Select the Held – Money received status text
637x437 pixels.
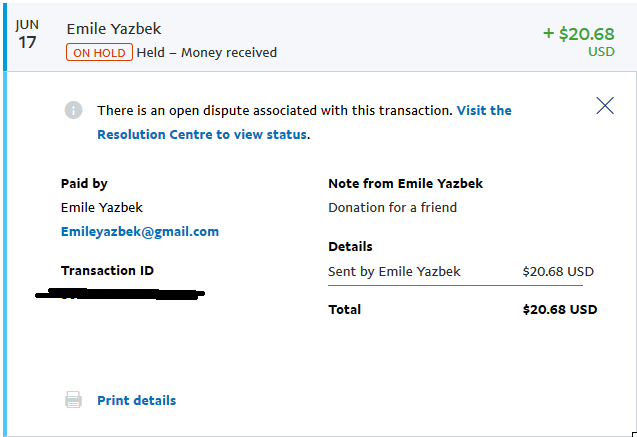207,52
